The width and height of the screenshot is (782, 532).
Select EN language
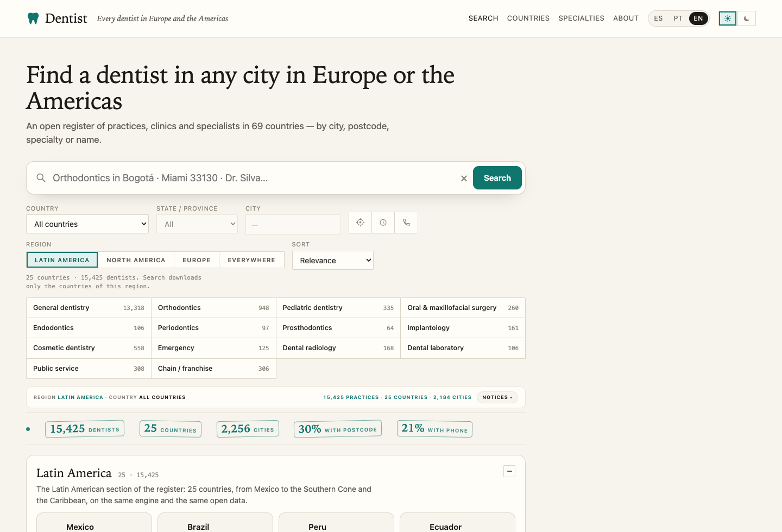tap(698, 18)
